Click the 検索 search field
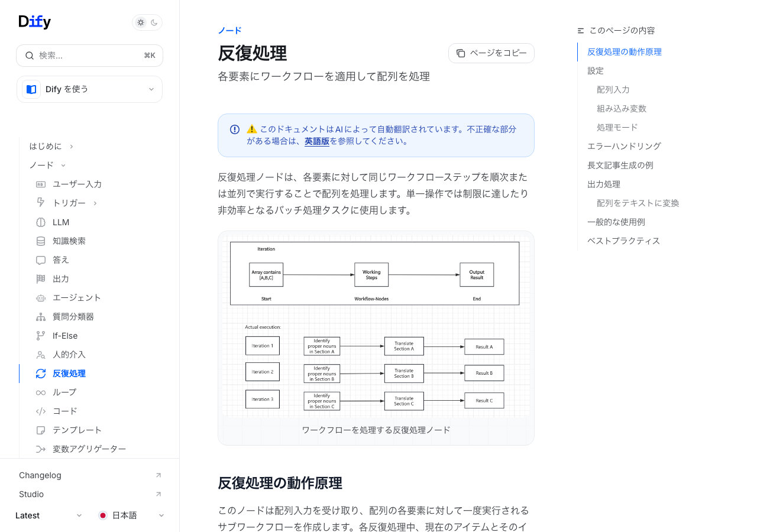This screenshot has height=532, width=757. [89, 56]
